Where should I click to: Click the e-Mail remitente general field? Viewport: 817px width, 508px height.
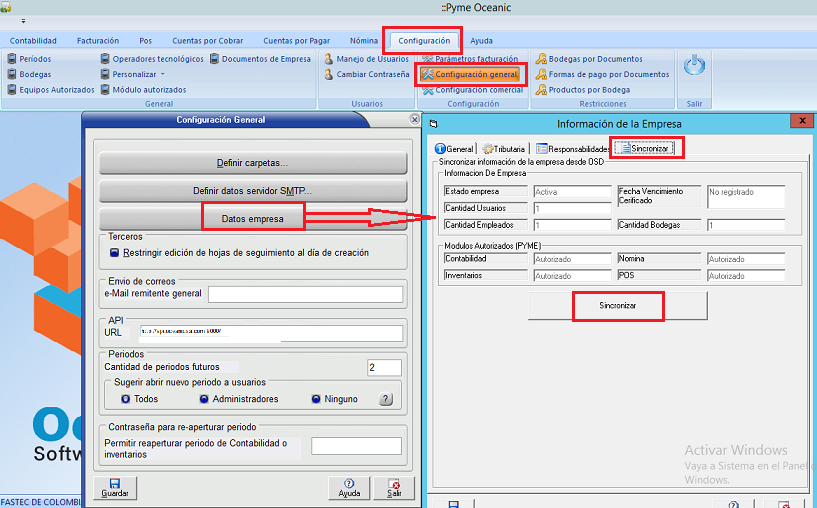305,294
